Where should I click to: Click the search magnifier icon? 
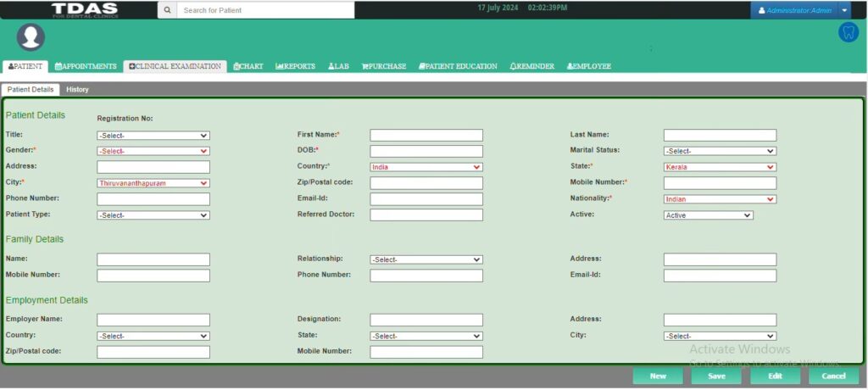(x=167, y=10)
